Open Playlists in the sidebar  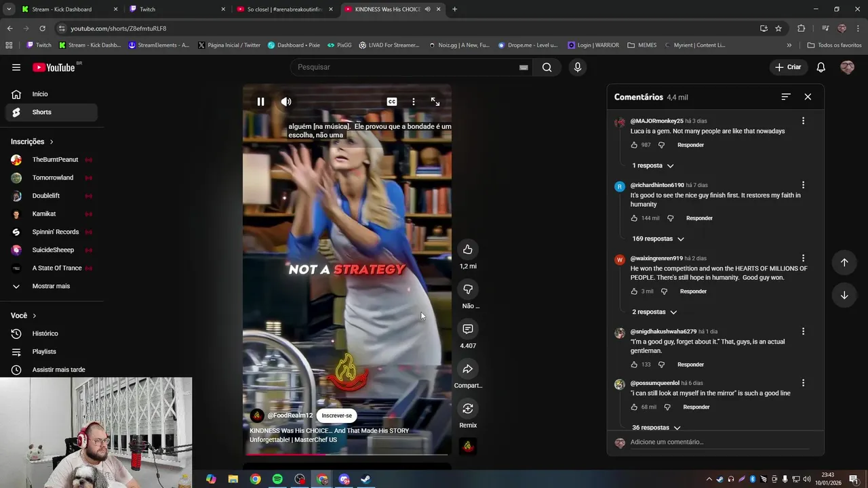point(52,352)
